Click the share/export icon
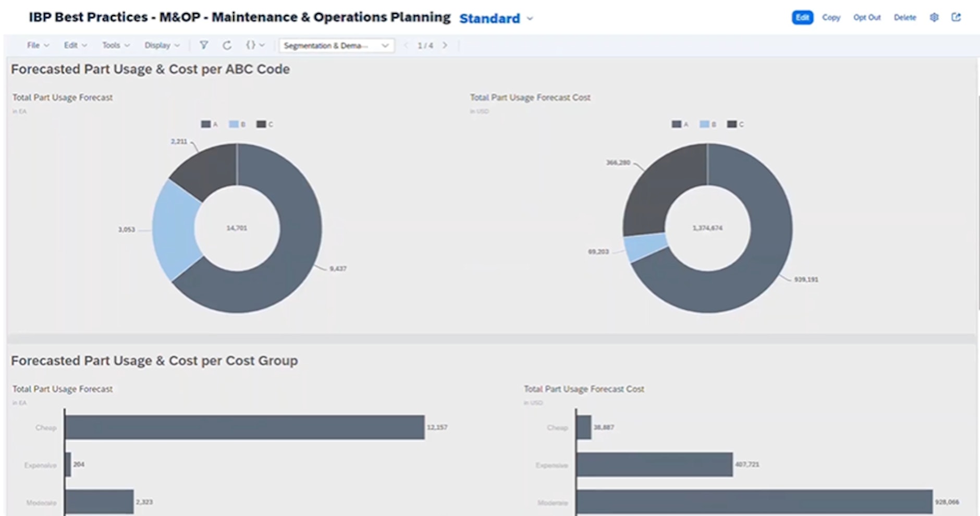 click(x=957, y=17)
